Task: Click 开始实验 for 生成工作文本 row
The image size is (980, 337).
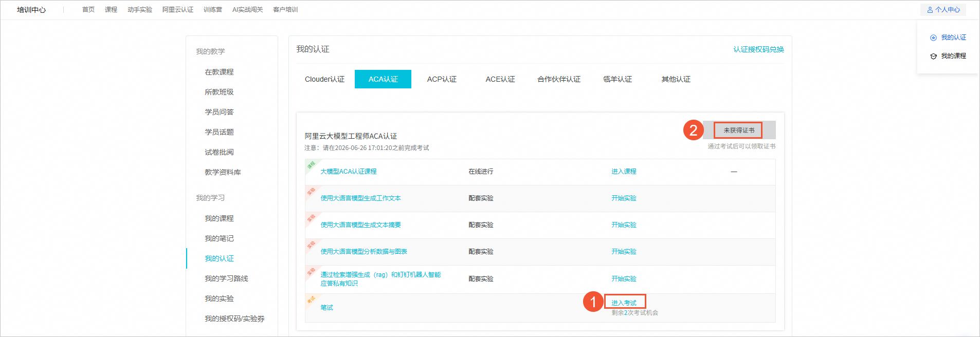Action: (x=624, y=198)
